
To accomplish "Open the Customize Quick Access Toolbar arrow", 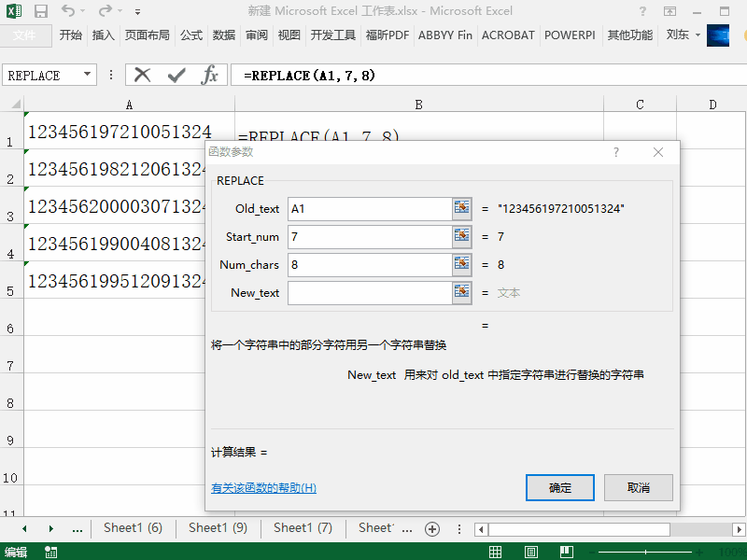I will [x=137, y=11].
